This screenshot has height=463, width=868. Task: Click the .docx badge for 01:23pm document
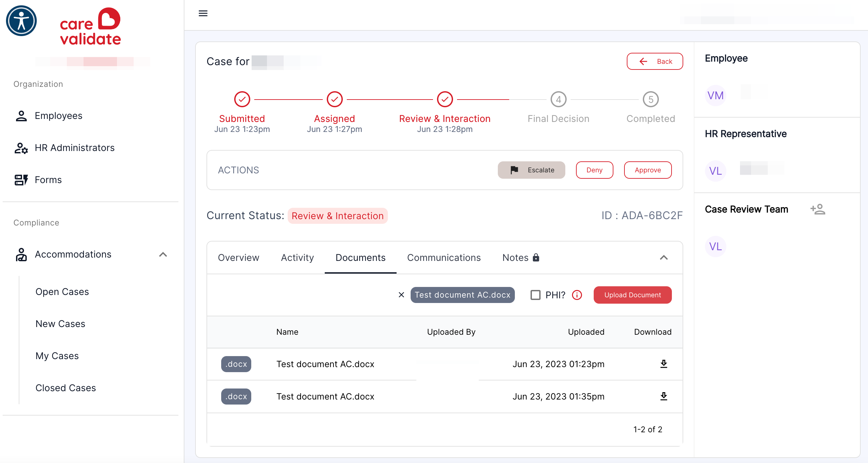tap(236, 364)
